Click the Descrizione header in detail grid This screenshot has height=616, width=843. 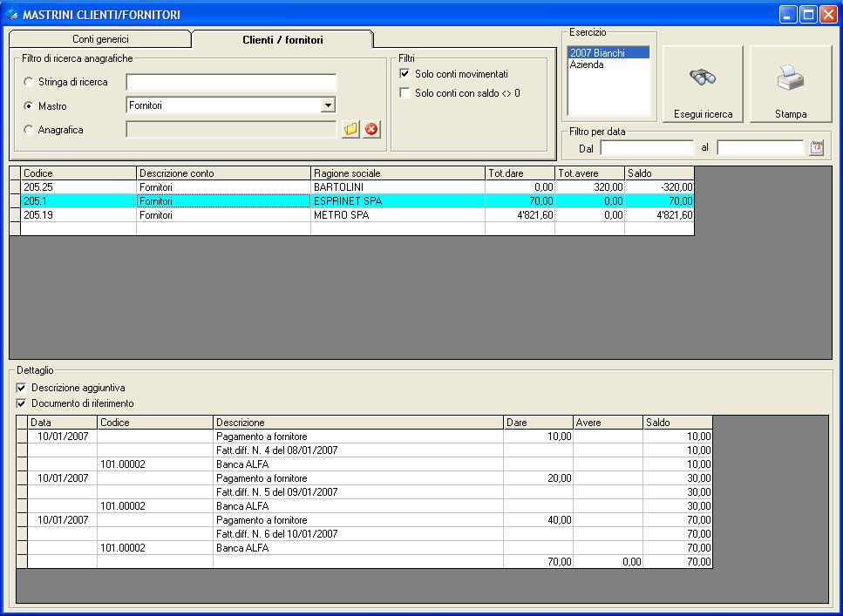click(x=358, y=423)
